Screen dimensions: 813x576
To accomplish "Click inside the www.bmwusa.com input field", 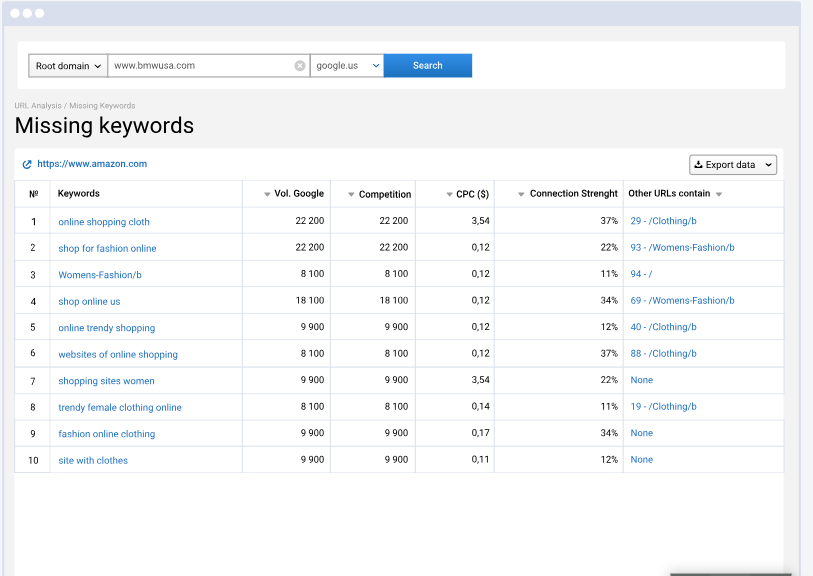I will point(200,65).
